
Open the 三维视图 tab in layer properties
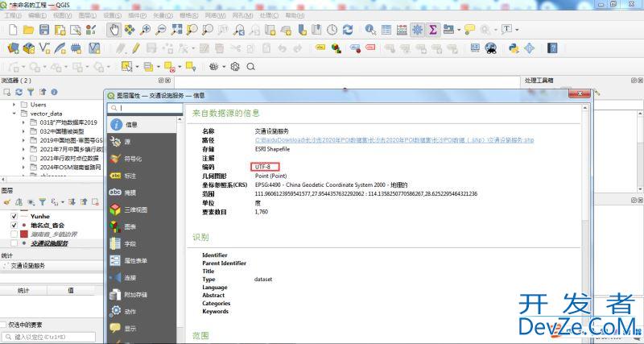(x=142, y=209)
